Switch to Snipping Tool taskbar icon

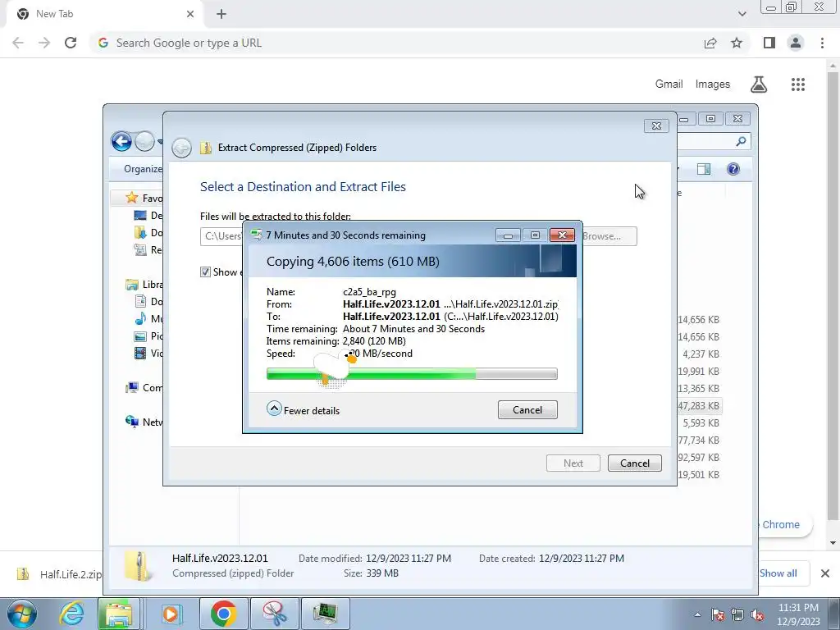coord(274,614)
